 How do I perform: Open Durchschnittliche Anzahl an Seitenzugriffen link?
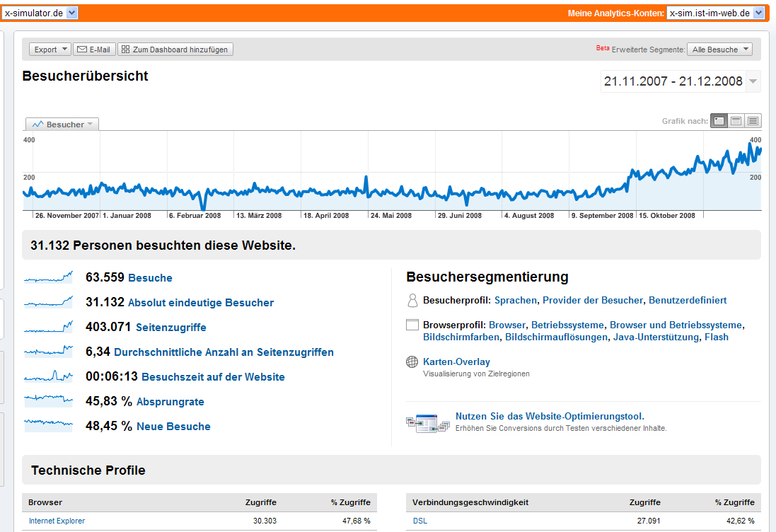coord(224,352)
